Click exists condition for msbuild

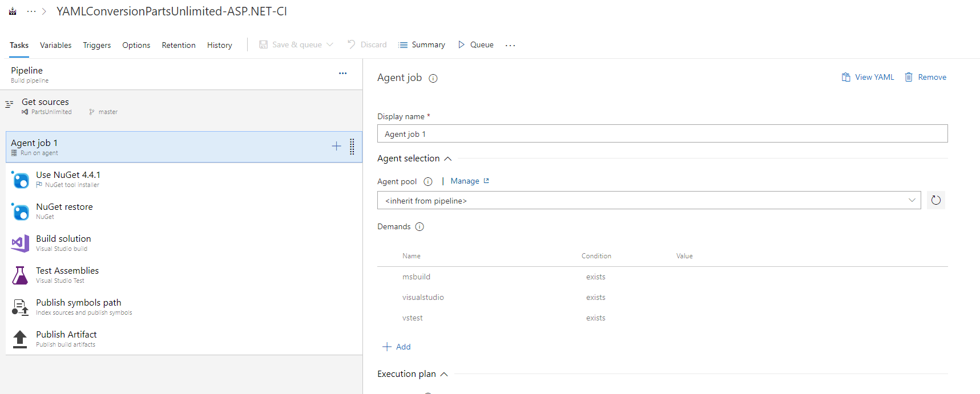pos(595,277)
